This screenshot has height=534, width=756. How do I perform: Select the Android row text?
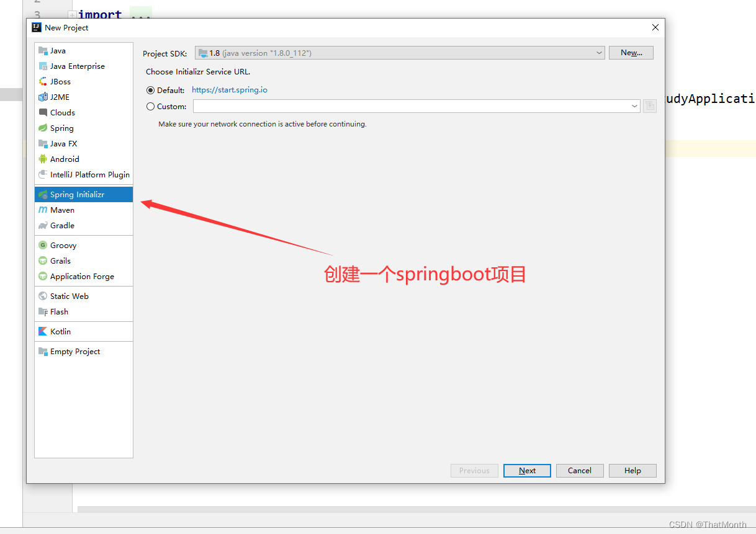65,159
